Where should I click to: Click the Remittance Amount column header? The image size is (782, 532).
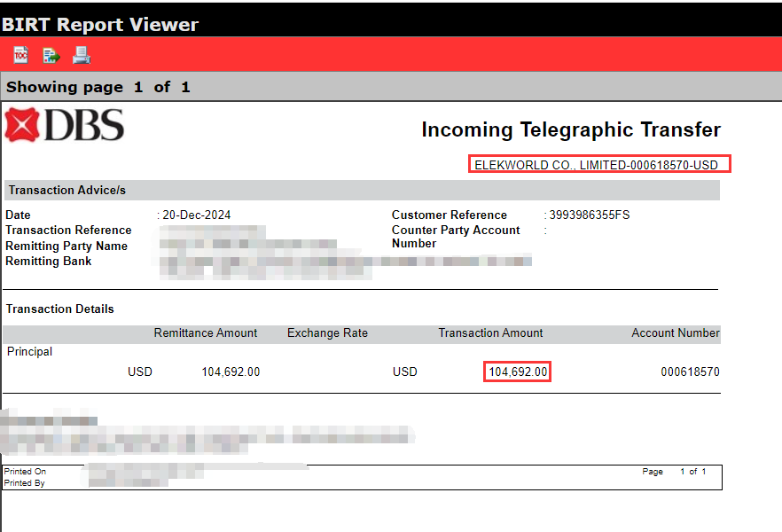[206, 332]
